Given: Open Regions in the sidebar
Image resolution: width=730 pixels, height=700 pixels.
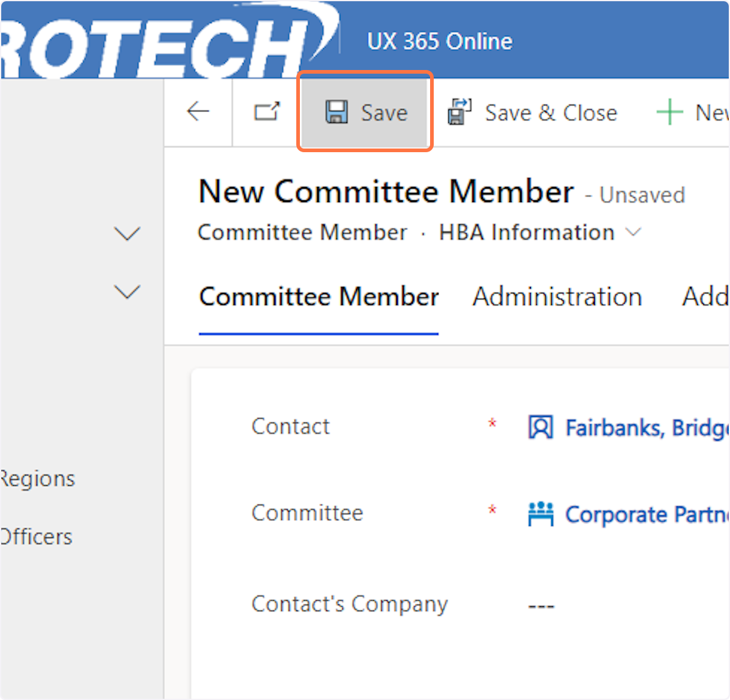Looking at the screenshot, I should [x=38, y=479].
